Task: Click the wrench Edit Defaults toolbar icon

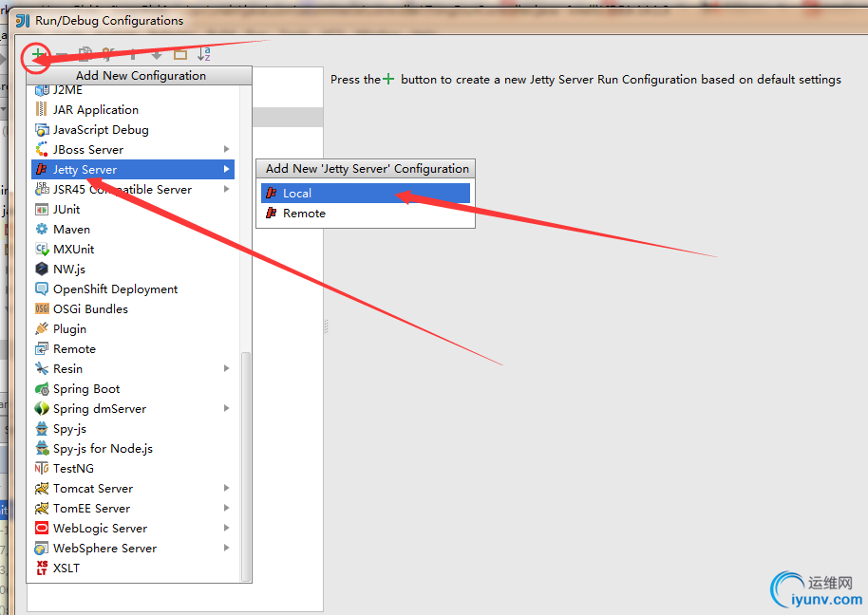Action: 108,54
